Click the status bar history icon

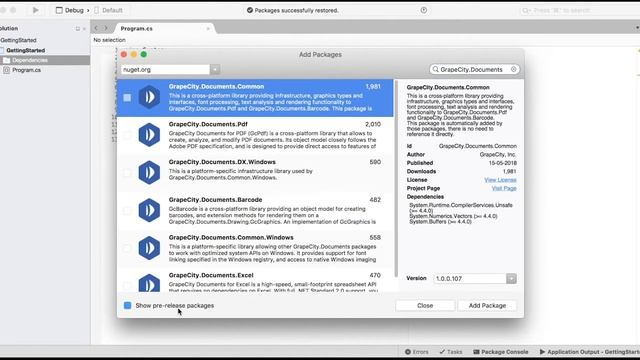pos(424,10)
